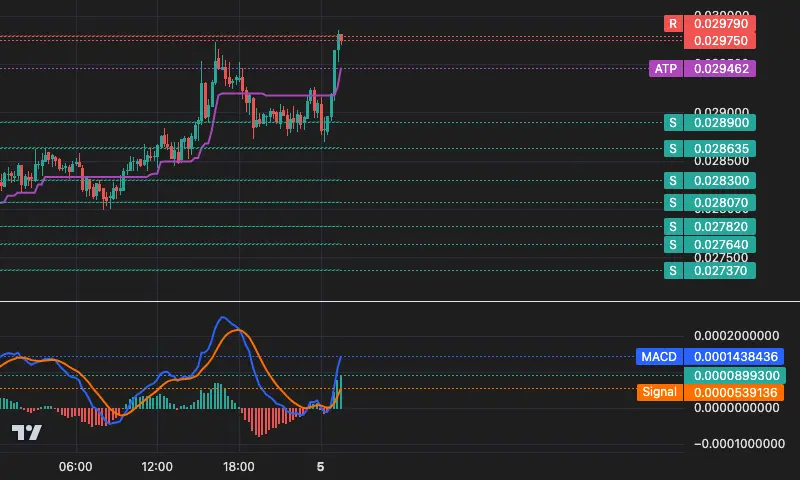This screenshot has height=480, width=800.
Task: Click the red R resistance tag
Action: 673,23
